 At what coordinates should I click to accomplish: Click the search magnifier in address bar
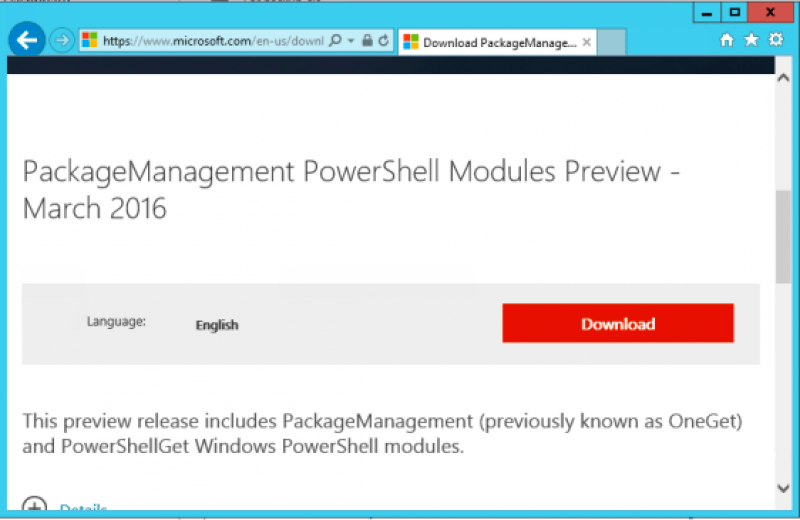[x=335, y=40]
